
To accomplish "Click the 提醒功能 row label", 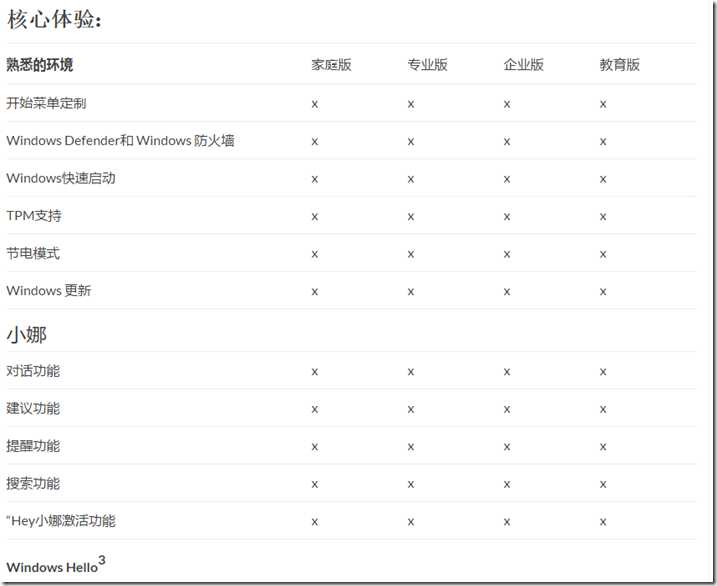I will 33,446.
